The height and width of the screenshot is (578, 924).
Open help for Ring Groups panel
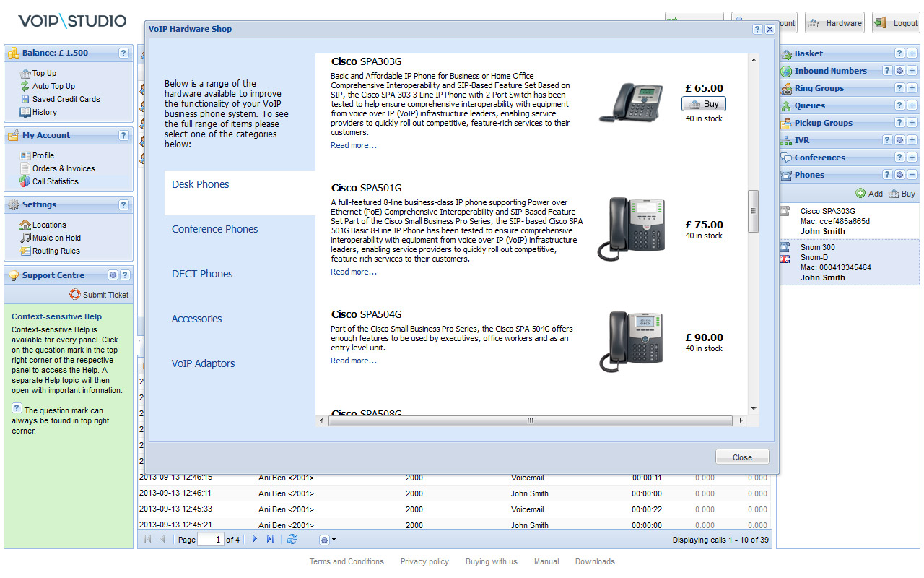pyautogui.click(x=899, y=88)
